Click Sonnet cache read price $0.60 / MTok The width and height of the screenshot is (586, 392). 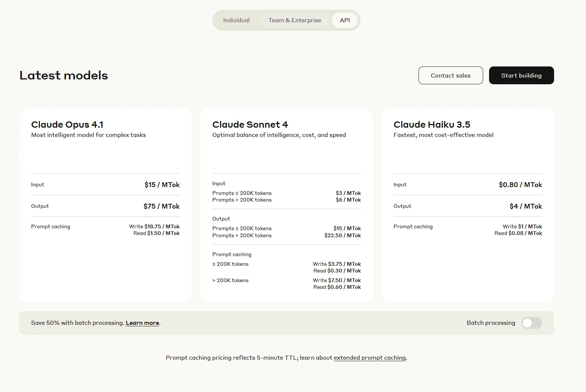point(344,287)
